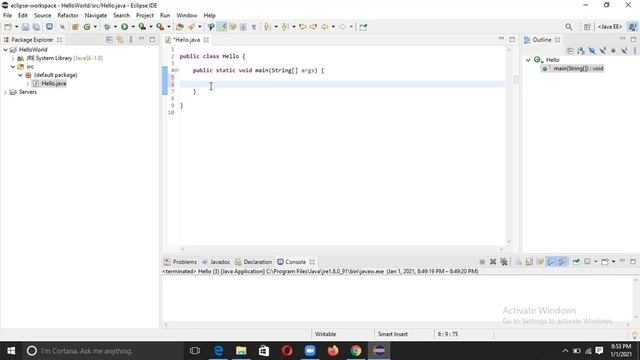Remove launch with console X icon
This screenshot has width=640, height=360.
[493, 262]
